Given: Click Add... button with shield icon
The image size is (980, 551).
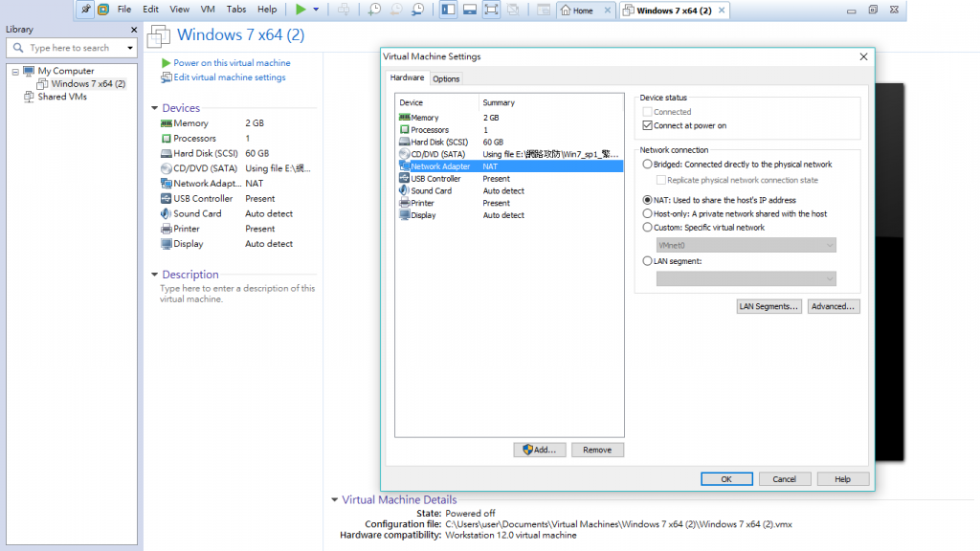Looking at the screenshot, I should pyautogui.click(x=540, y=450).
